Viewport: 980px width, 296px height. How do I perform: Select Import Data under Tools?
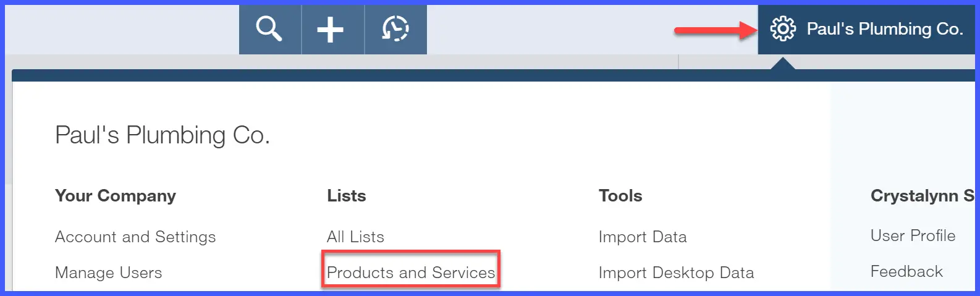coord(643,237)
